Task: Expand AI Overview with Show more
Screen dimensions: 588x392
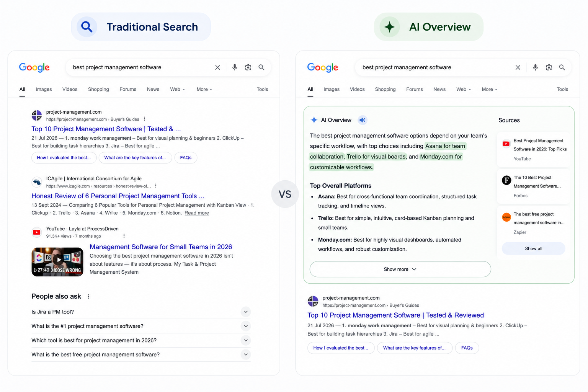Action: point(400,269)
